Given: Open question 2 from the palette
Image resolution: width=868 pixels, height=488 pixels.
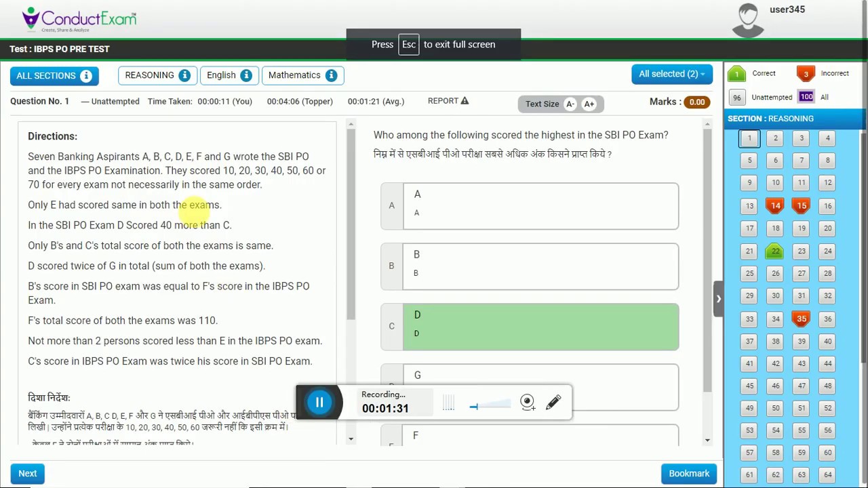Looking at the screenshot, I should pyautogui.click(x=775, y=138).
